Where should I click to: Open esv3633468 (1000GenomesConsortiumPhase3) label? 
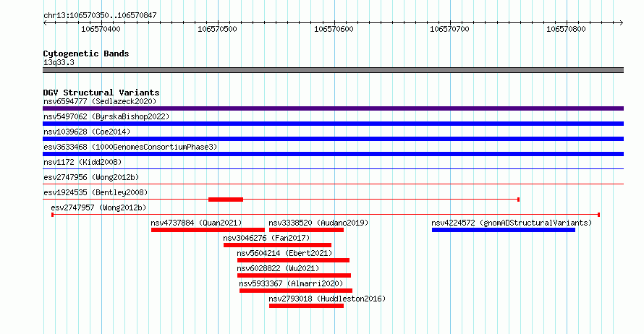(x=130, y=147)
